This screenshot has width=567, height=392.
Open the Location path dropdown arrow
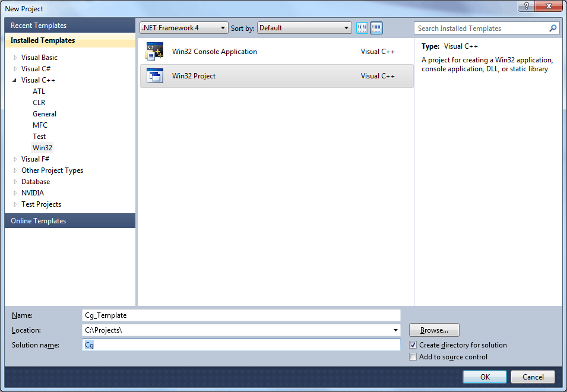(x=395, y=330)
